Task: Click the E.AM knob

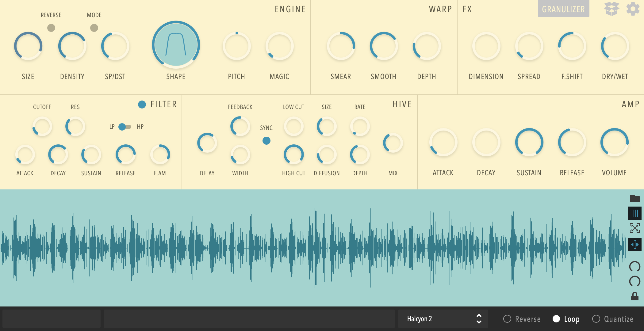Action: pos(160,154)
